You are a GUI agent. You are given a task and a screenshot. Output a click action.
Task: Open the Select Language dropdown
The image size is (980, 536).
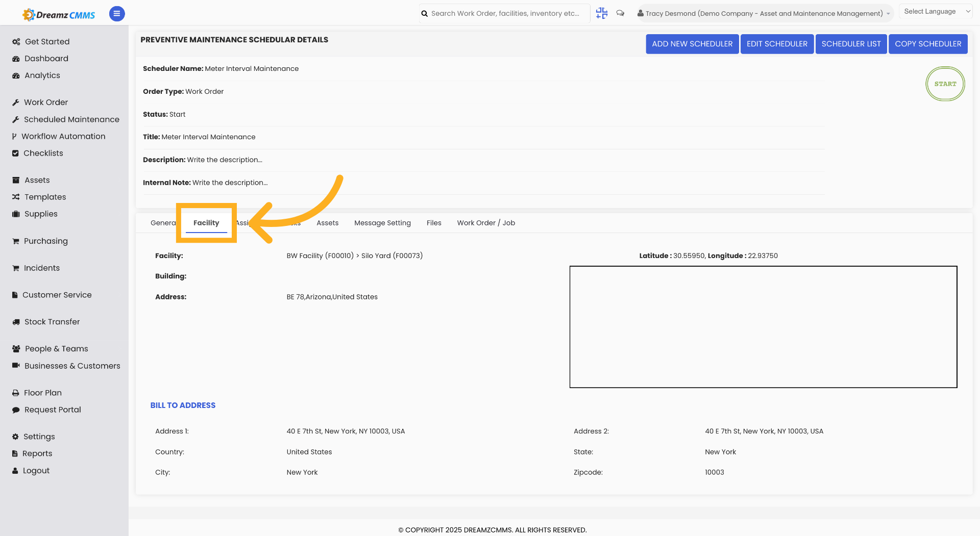[937, 11]
